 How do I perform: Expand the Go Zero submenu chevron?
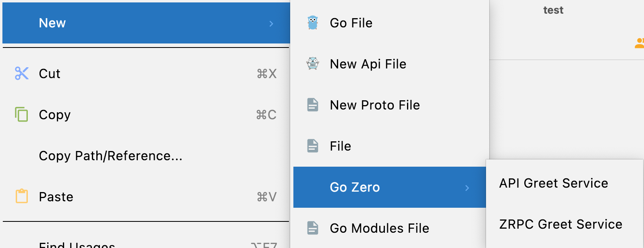(x=467, y=188)
